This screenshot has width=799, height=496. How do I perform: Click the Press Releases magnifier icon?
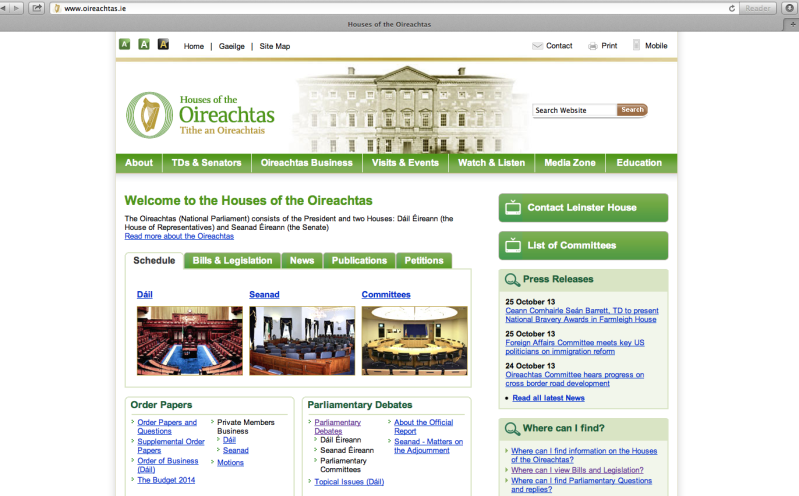click(512, 279)
